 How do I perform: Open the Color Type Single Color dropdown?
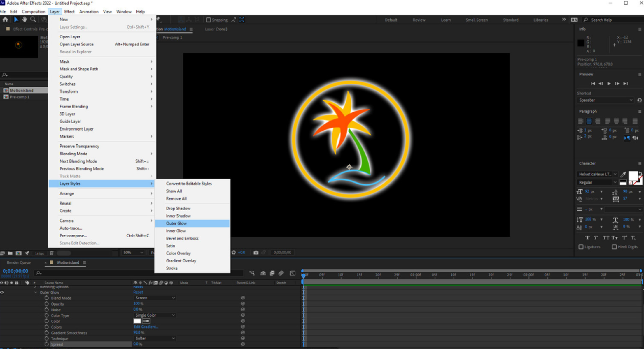pyautogui.click(x=155, y=315)
